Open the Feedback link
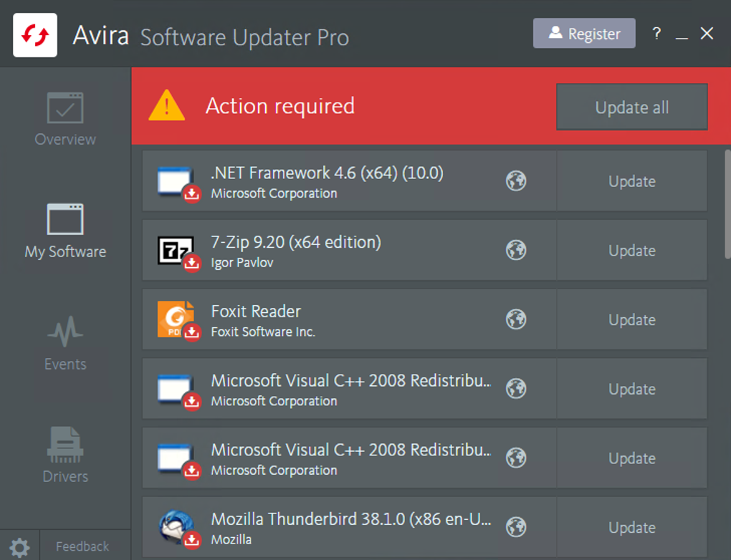Image resolution: width=731 pixels, height=560 pixels. click(82, 547)
